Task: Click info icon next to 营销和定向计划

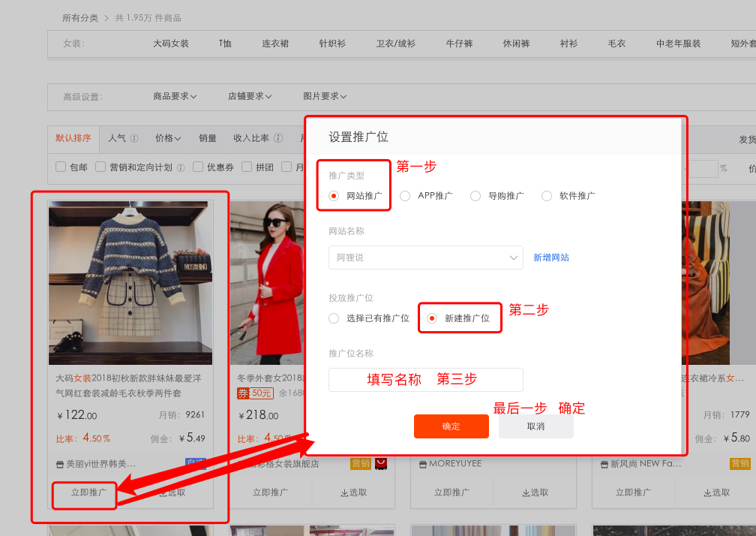Action: coord(181,168)
